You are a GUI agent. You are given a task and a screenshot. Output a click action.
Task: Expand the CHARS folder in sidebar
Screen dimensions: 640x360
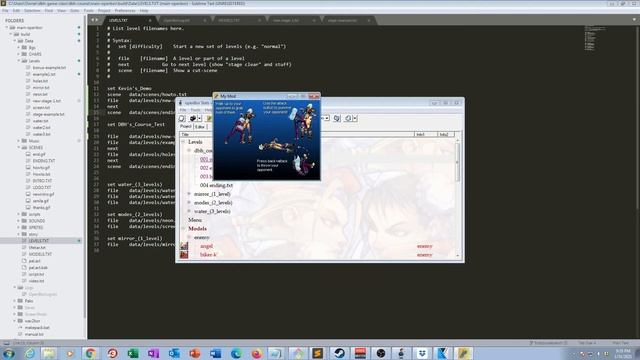point(18,54)
